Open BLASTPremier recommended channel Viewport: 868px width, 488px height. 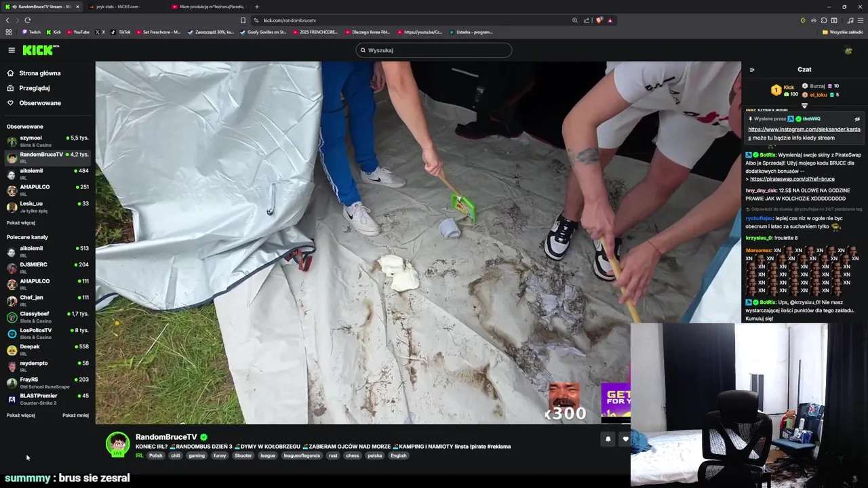[x=47, y=399]
